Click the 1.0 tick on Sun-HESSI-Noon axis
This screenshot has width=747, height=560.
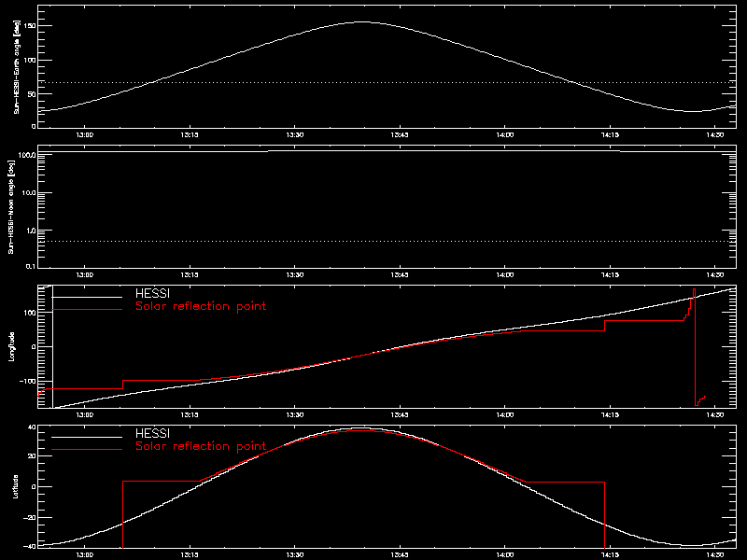coord(31,231)
